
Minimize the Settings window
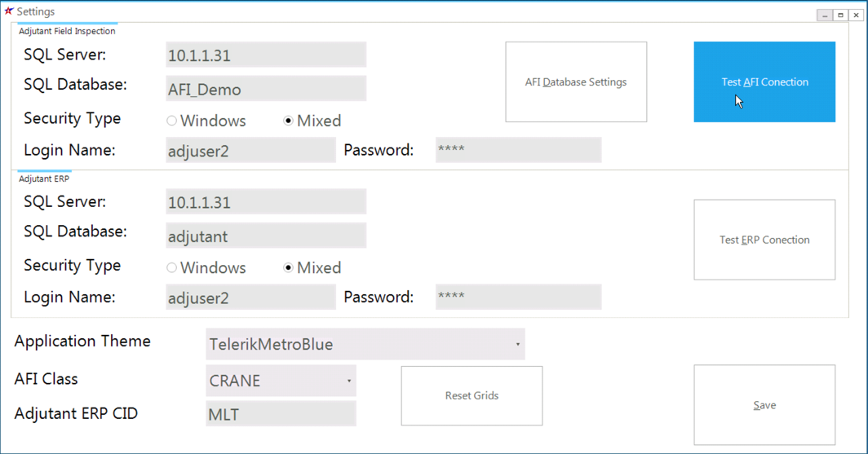825,15
